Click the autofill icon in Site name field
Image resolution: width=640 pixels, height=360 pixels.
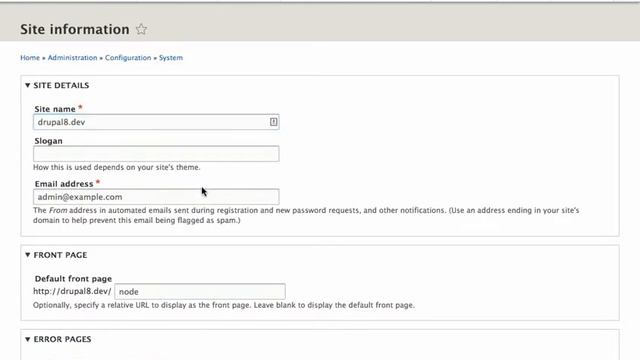pos(273,122)
